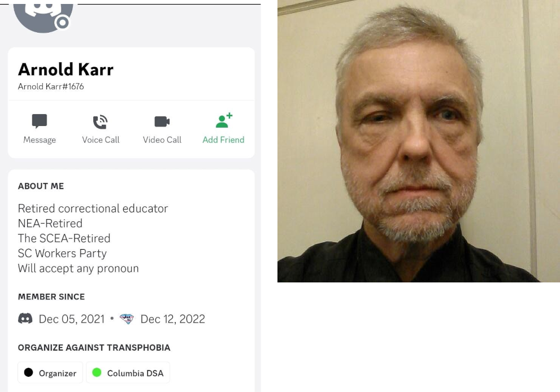Select the Columbia DSA role chip

(128, 373)
